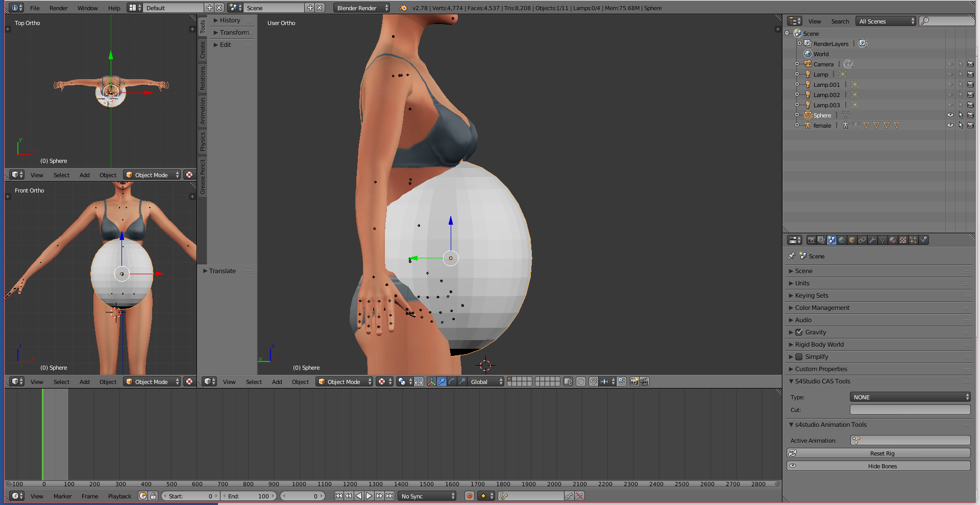Select the translate manipulator arrow icon

pyautogui.click(x=442, y=381)
